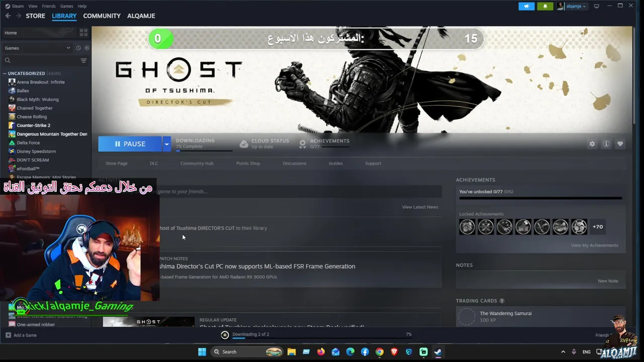Open Facebook icon in taskbar
Image resolution: width=644 pixels, height=362 pixels.
365,351
